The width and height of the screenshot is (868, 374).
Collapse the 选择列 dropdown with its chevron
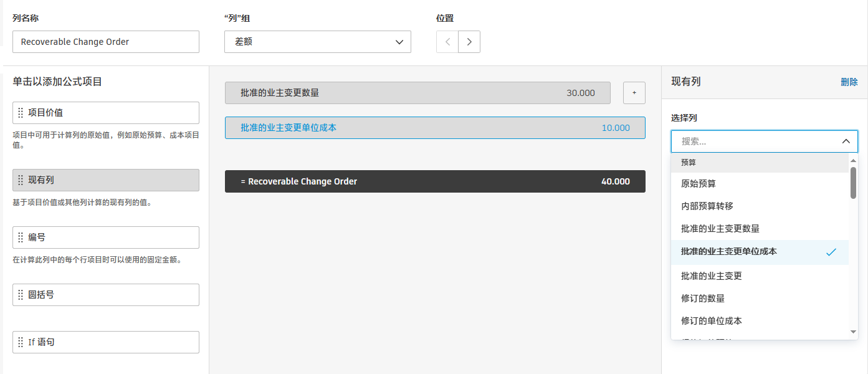(x=846, y=141)
